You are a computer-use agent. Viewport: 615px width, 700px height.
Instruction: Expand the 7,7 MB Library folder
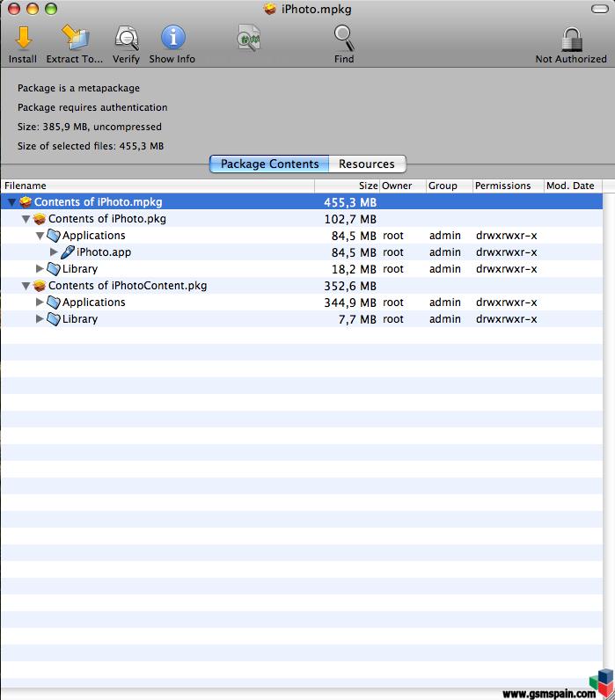(x=40, y=319)
